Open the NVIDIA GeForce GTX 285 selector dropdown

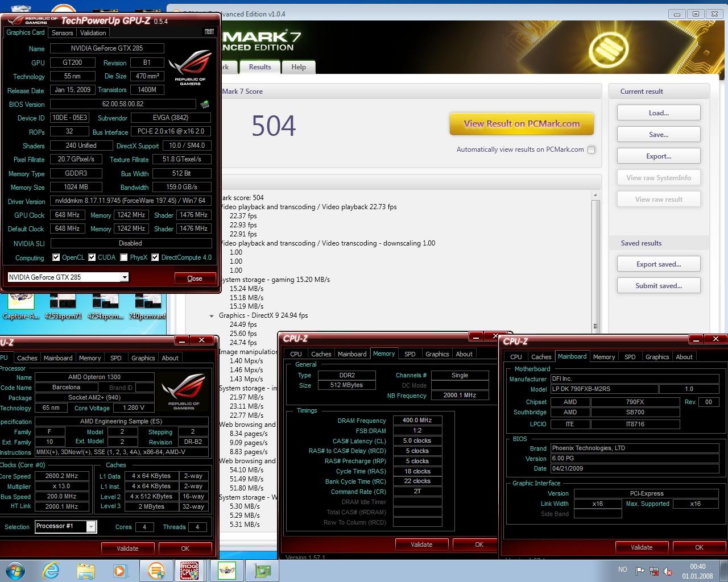125,277
